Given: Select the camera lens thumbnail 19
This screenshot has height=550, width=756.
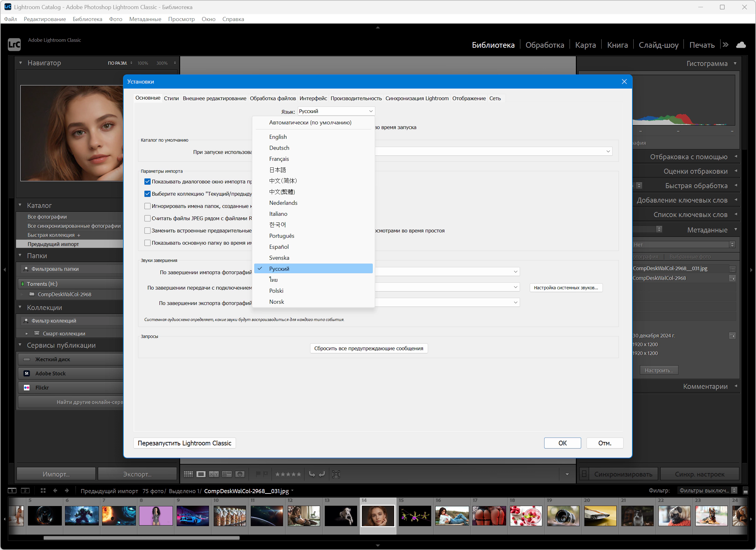Looking at the screenshot, I should pos(563,515).
